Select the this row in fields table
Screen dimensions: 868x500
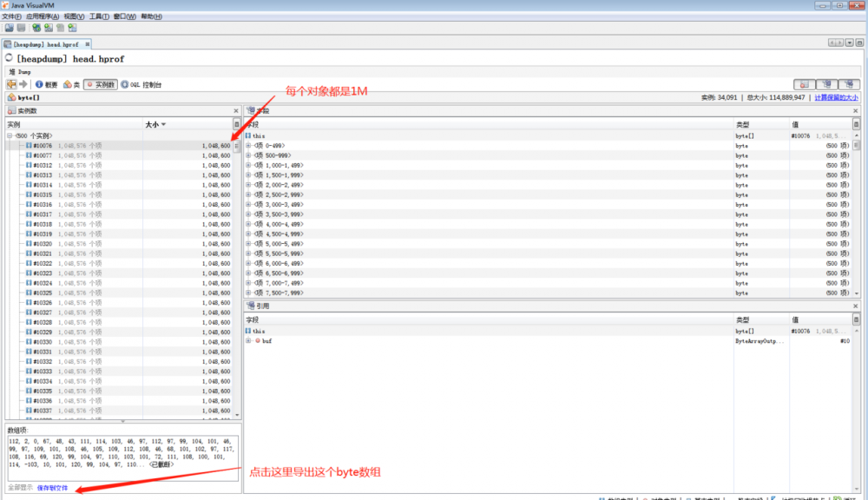(x=548, y=135)
